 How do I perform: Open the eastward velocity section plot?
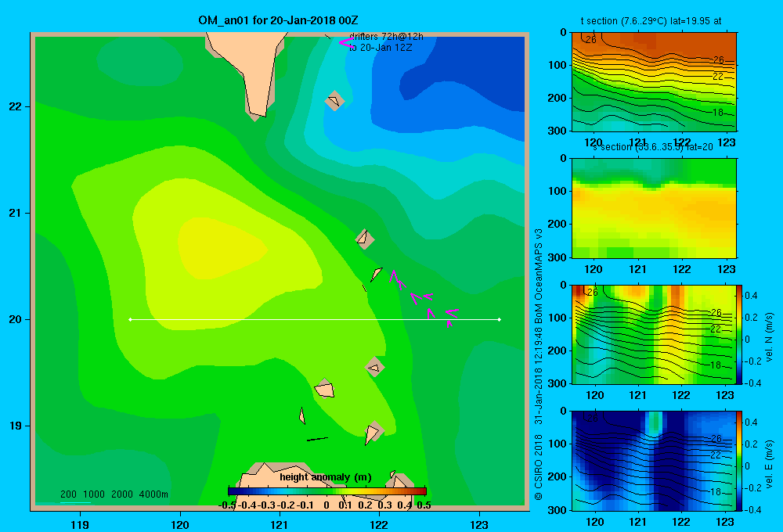[654, 461]
